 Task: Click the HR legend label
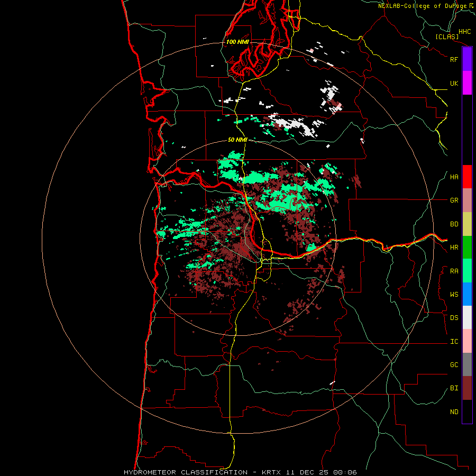tap(454, 248)
